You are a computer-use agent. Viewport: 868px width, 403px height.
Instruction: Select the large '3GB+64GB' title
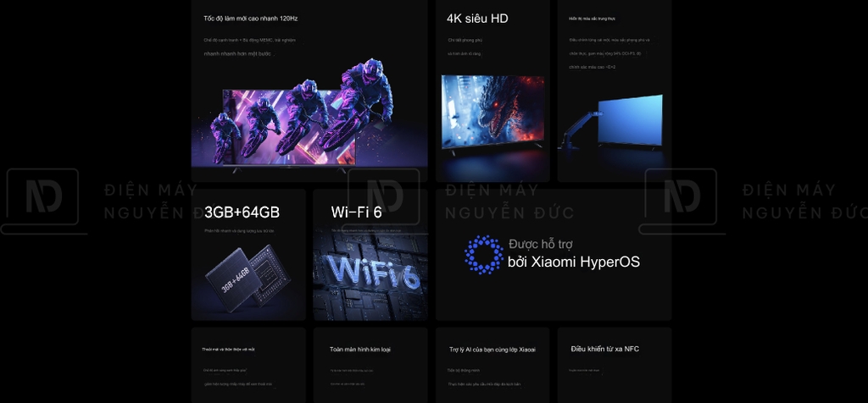[x=242, y=213]
